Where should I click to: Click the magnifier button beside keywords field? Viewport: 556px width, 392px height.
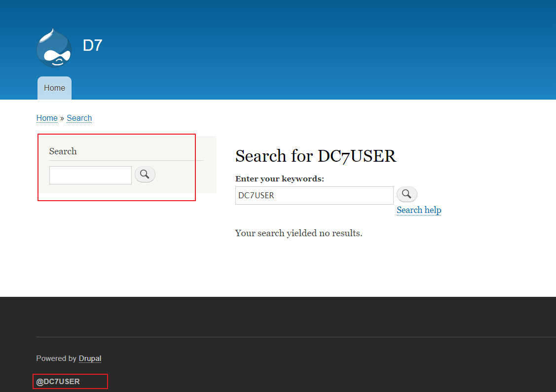(407, 194)
